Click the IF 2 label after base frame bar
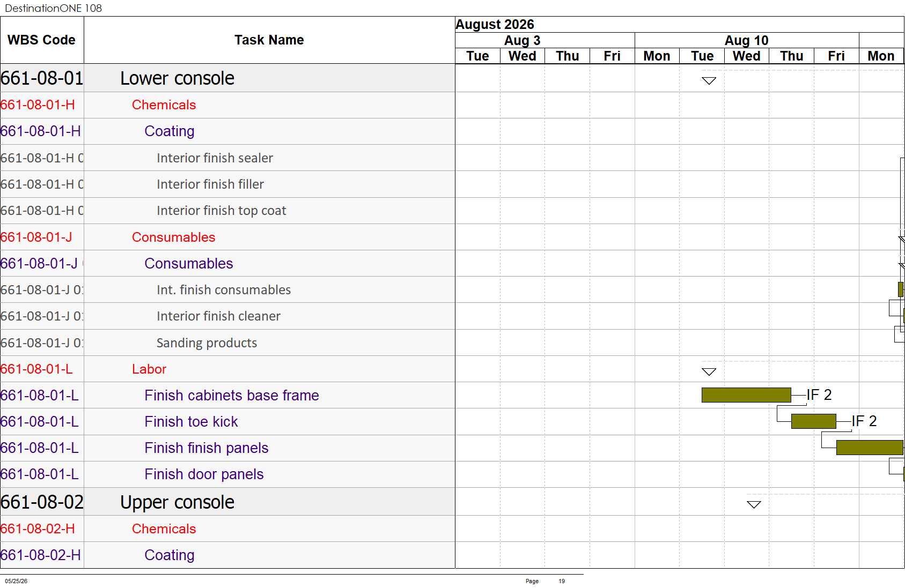The image size is (905, 588). 819,395
